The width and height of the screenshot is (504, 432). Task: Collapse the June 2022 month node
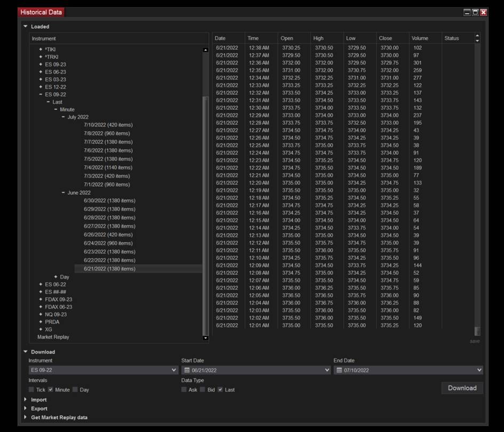[x=63, y=193]
